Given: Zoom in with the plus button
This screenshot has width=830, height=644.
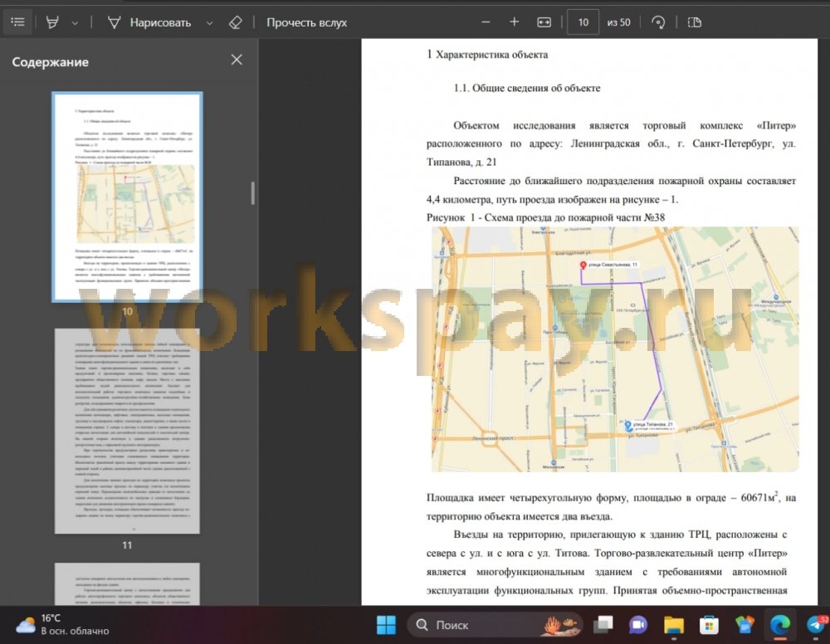Looking at the screenshot, I should pos(514,22).
